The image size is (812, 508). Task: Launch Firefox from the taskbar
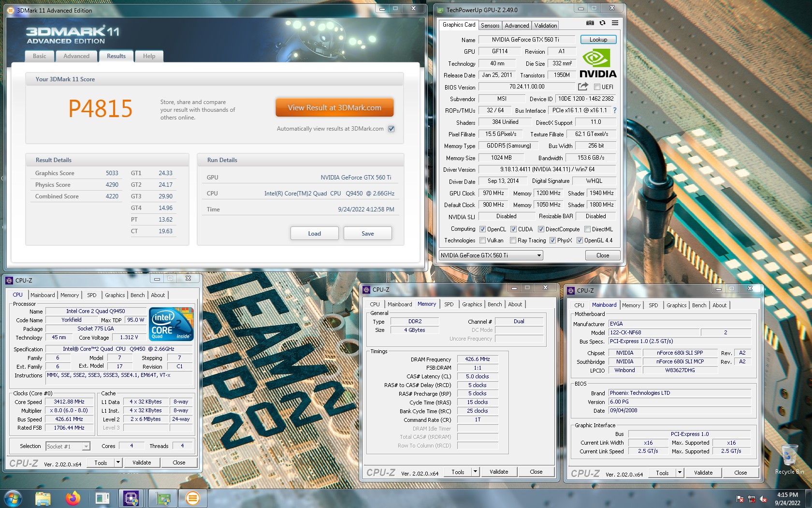pos(73,498)
